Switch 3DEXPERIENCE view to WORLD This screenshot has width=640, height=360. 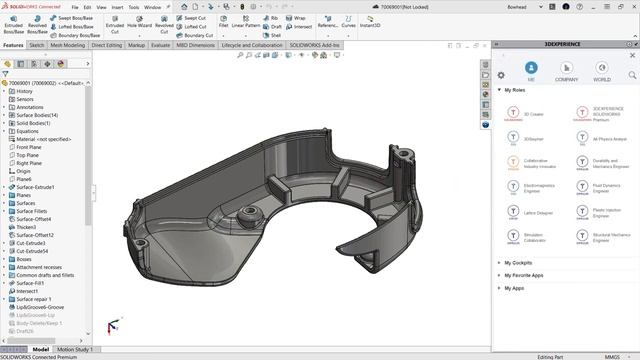[x=602, y=71]
